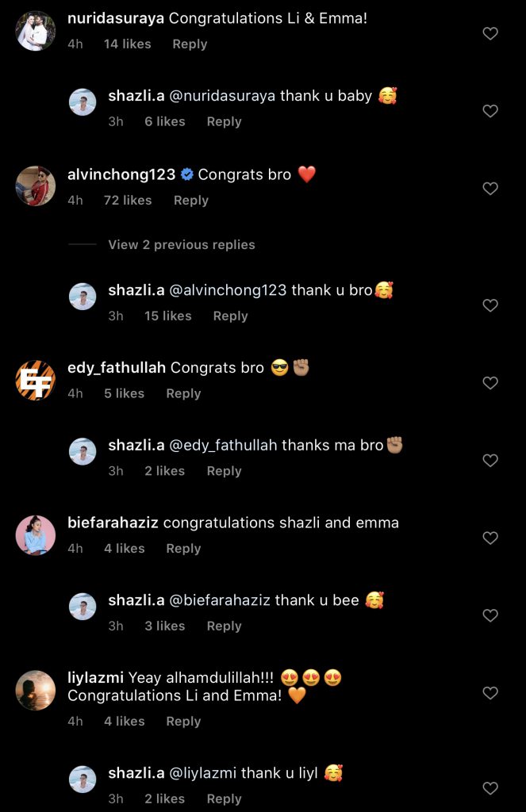View the 72 likes on alvinchong123's comment

pos(128,201)
